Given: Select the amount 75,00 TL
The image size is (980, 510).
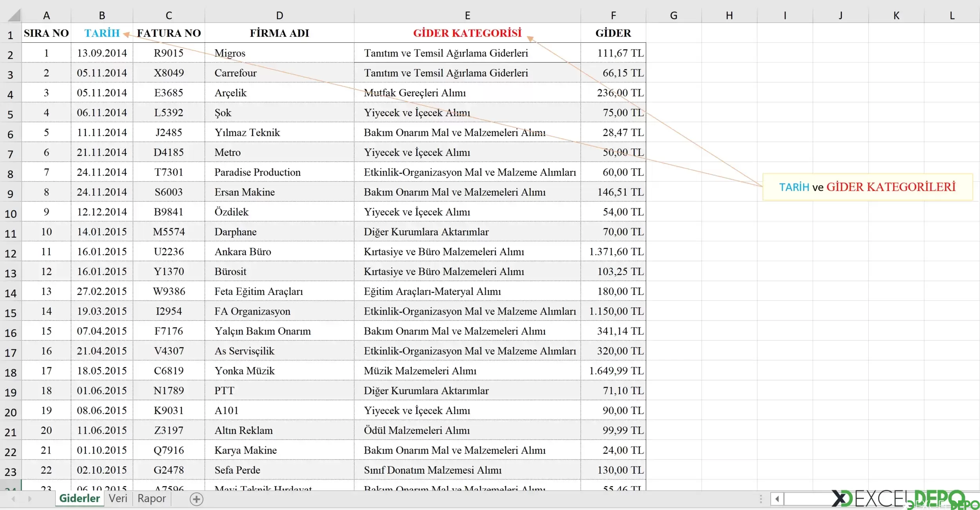Looking at the screenshot, I should pyautogui.click(x=613, y=112).
